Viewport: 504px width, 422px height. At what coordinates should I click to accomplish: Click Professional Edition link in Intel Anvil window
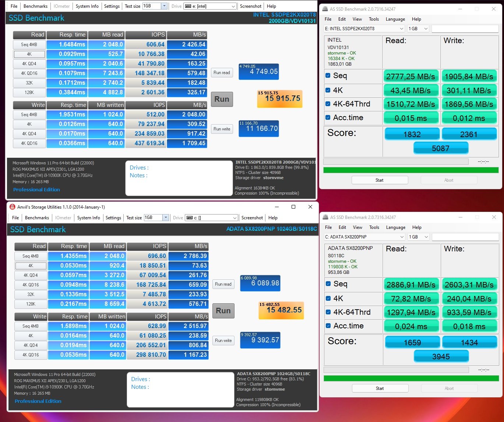[x=36, y=189]
